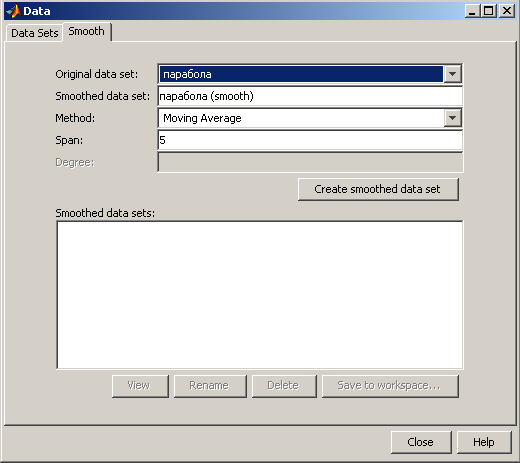Click the Smoothed data sets list box
Image resolution: width=520 pixels, height=463 pixels.
260,295
